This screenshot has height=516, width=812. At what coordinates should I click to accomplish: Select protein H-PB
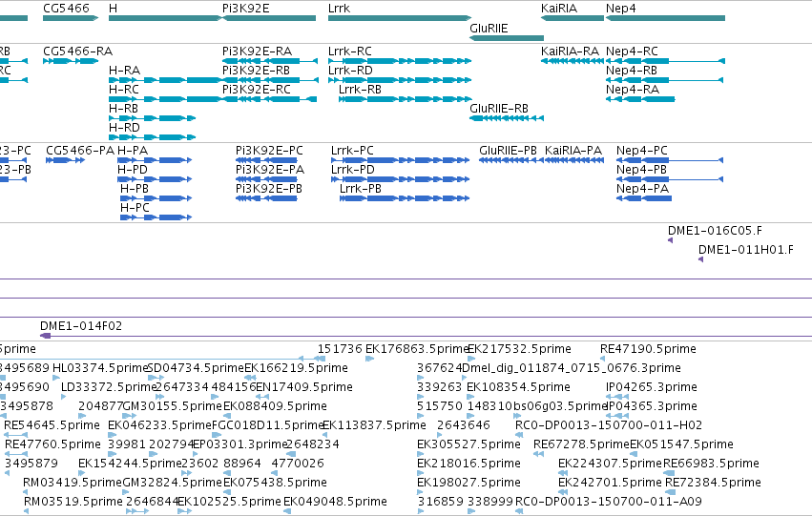(x=156, y=198)
